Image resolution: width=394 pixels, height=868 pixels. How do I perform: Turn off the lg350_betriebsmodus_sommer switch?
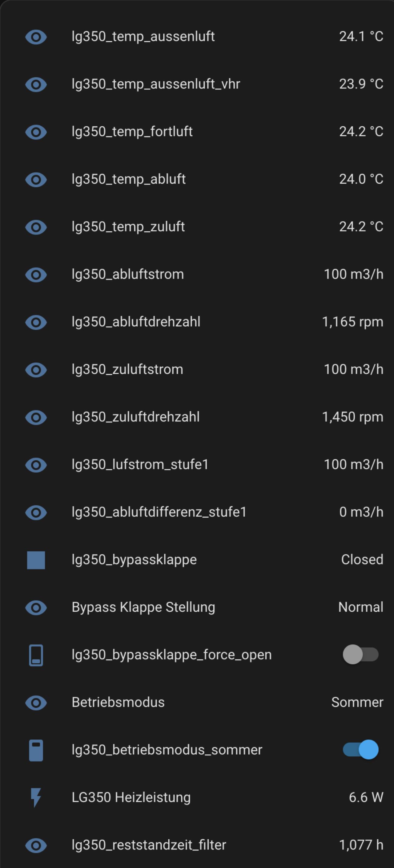coord(360,750)
